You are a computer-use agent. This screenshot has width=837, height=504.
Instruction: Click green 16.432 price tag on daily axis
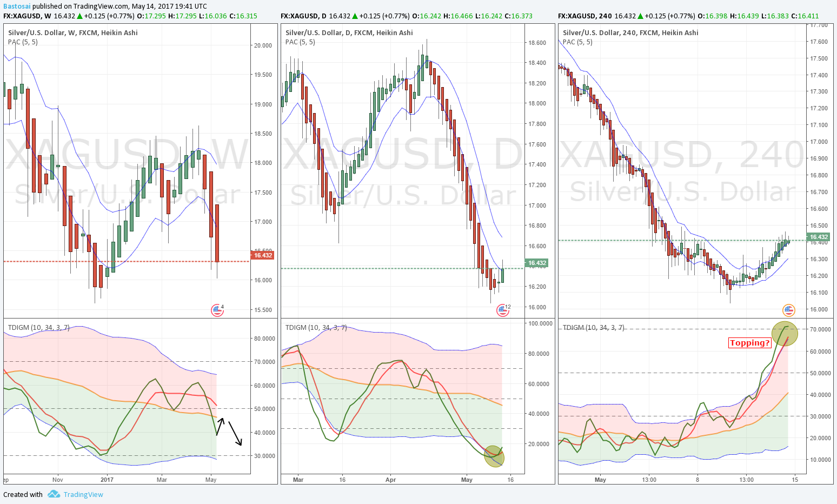pyautogui.click(x=537, y=263)
